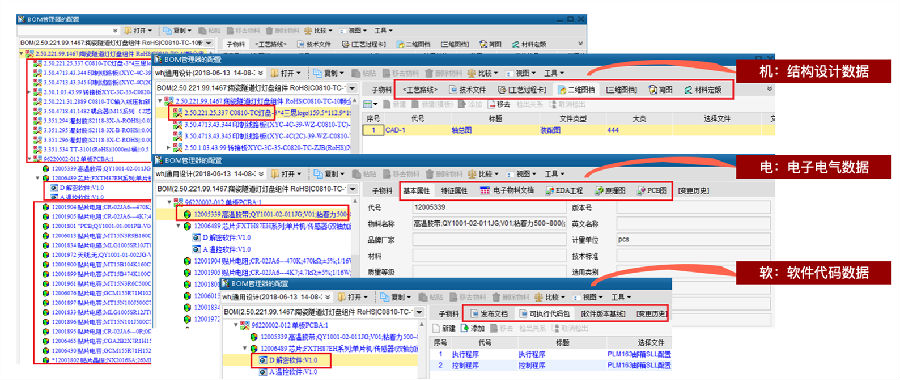This screenshot has height=380, width=900.
Task: Switch to the 可执行代码包 tab
Action: (x=544, y=314)
